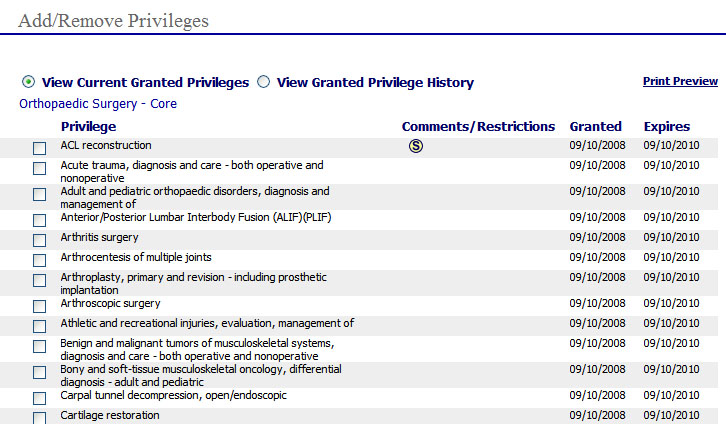
Task: Tick the Bony and soft-tissue oncology checkbox
Action: (39, 372)
